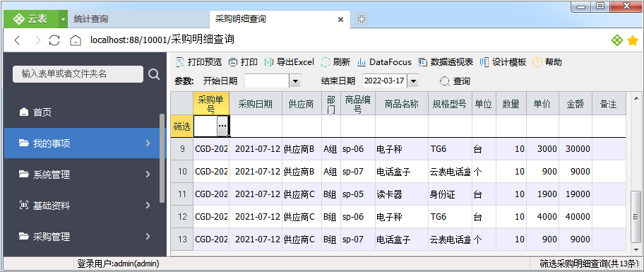Click 导出Excel toolbar button
This screenshot has height=272, width=644.
click(x=289, y=62)
